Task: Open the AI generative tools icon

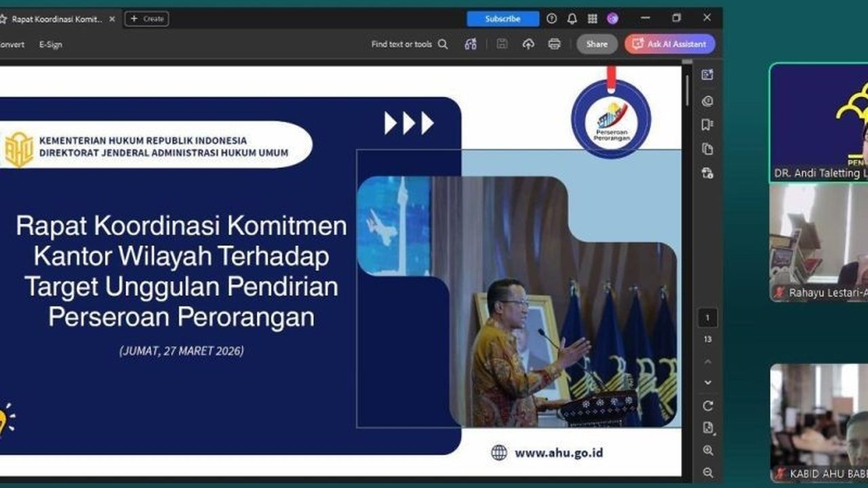Action: tap(471, 44)
